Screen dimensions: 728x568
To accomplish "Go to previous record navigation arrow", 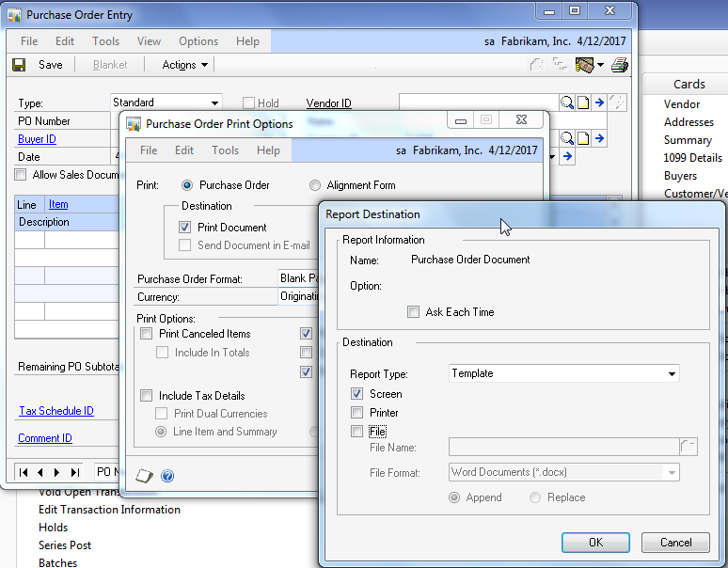I will (x=40, y=472).
